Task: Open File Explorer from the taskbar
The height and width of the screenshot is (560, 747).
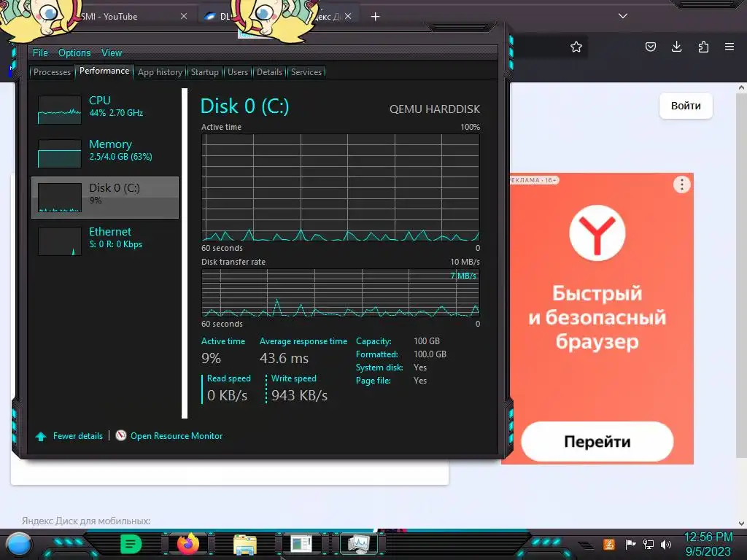Action: click(245, 545)
